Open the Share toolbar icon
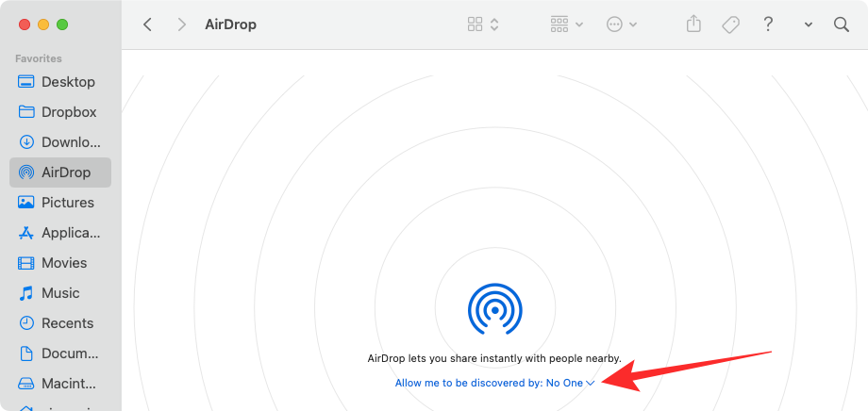The image size is (868, 411). pos(694,25)
